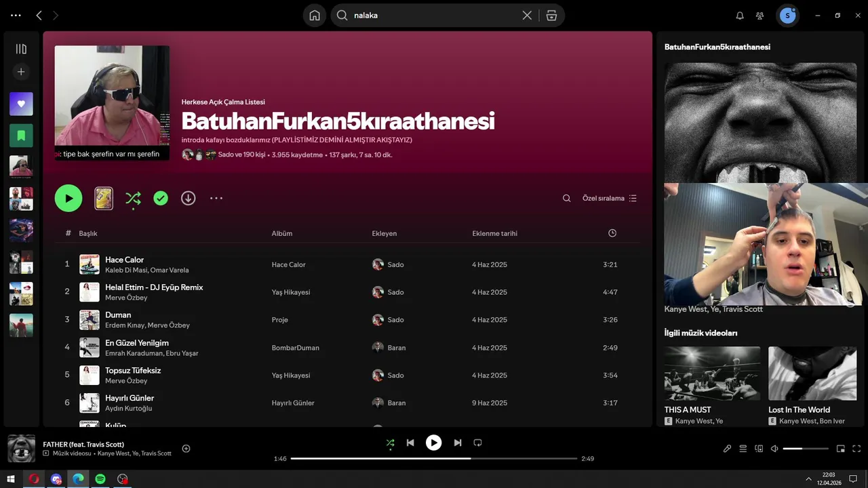This screenshot has height=488, width=868.
Task: Add FATHER to Liked Songs plus icon
Action: 186,448
